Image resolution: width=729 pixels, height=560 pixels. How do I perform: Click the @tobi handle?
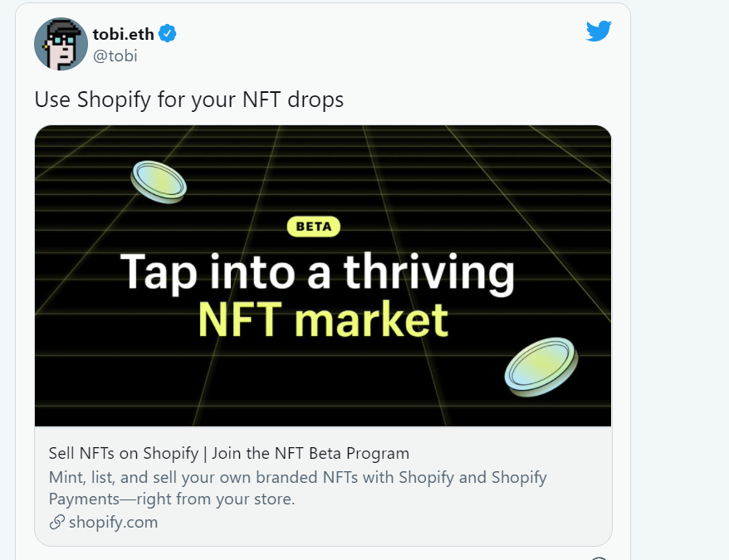tap(115, 56)
